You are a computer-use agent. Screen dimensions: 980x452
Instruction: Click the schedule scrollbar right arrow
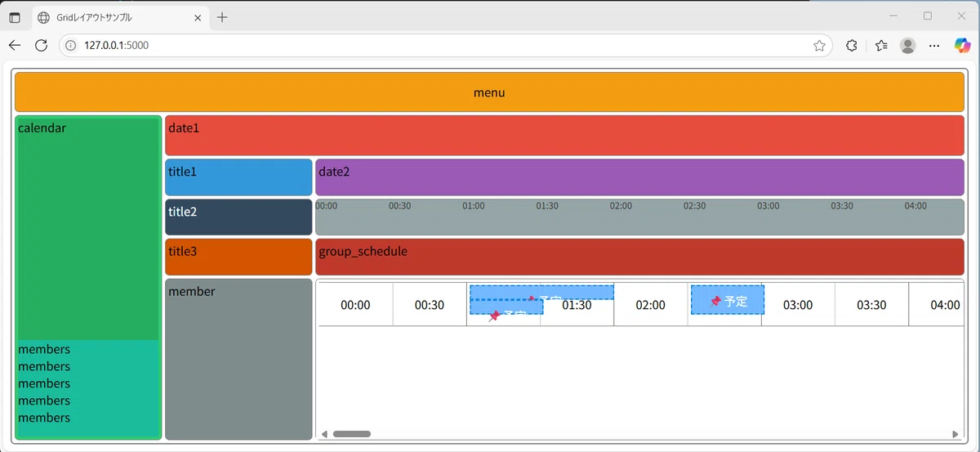coord(955,434)
